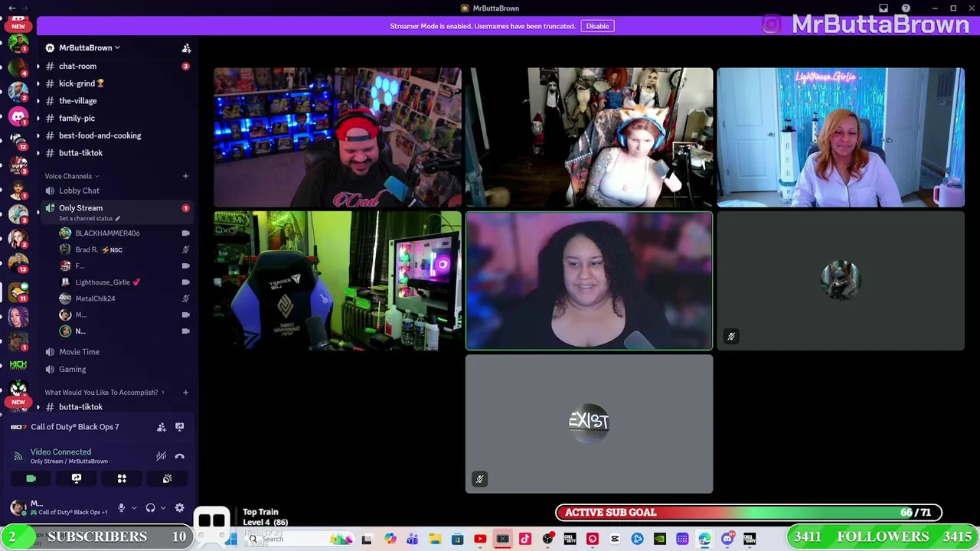Add a channel to Voice Channels category

tap(185, 176)
